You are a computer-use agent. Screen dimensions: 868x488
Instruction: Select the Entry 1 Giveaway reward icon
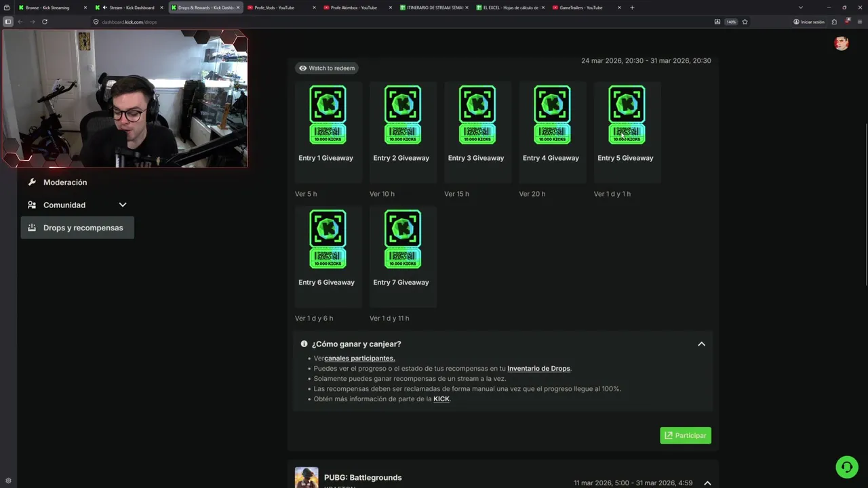tap(328, 115)
